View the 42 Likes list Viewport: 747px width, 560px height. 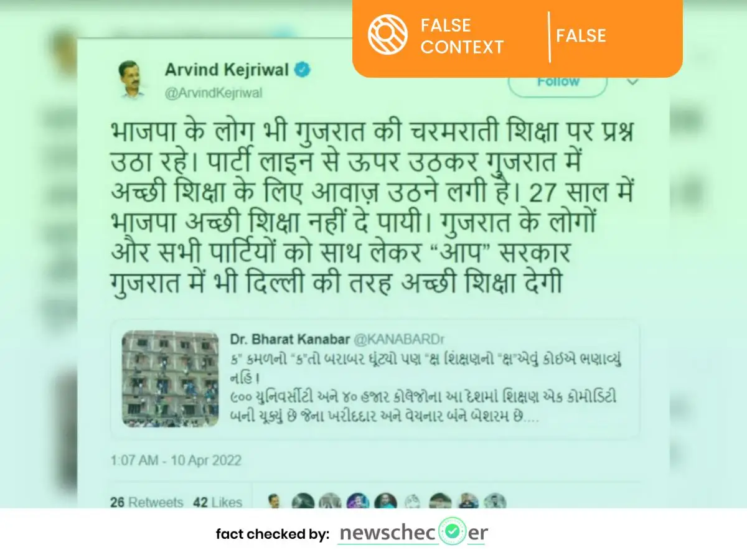[217, 502]
